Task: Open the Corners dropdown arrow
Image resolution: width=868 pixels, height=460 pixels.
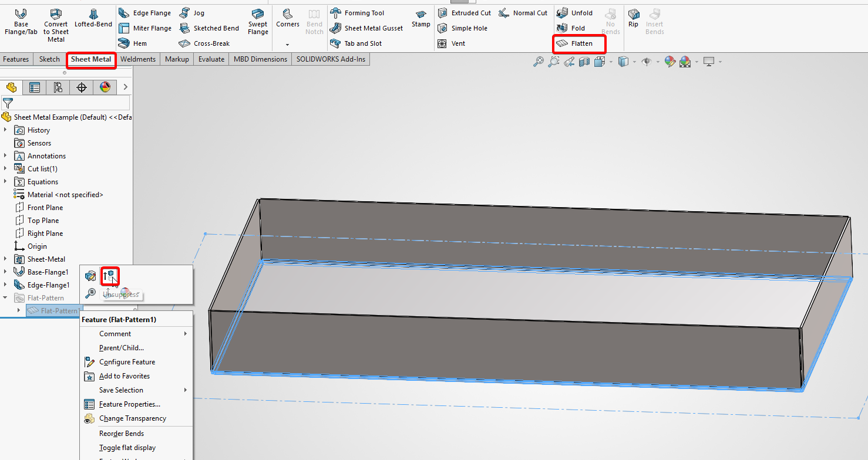Action: point(288,45)
